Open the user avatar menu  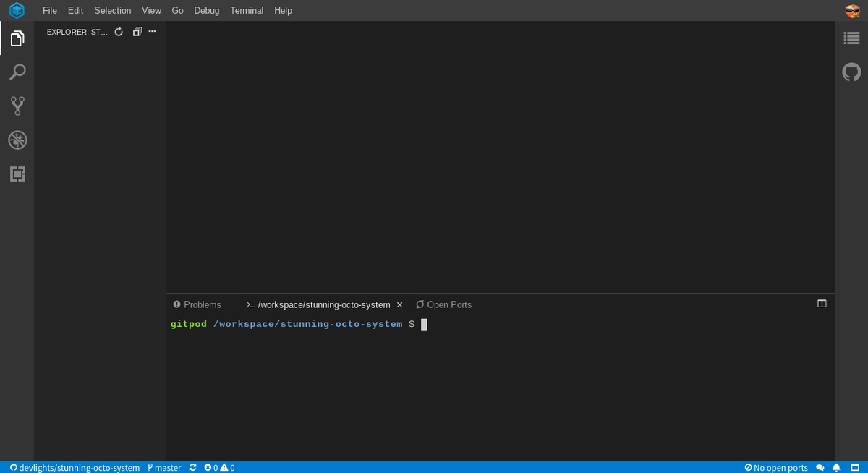tap(851, 10)
